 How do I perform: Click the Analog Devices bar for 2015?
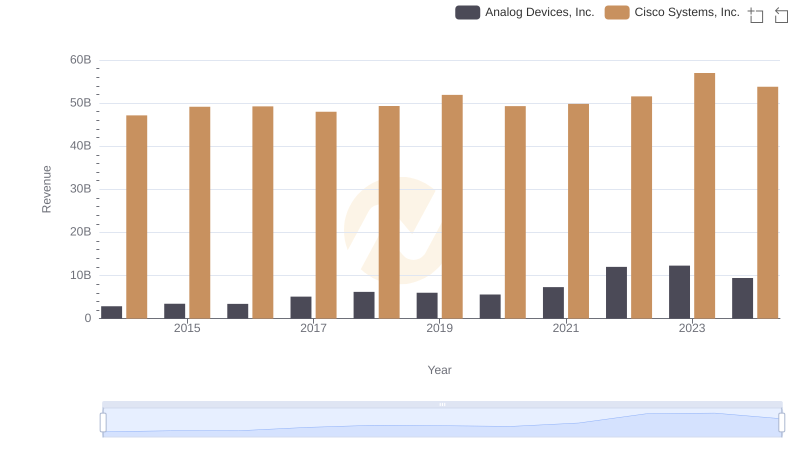(x=174, y=311)
